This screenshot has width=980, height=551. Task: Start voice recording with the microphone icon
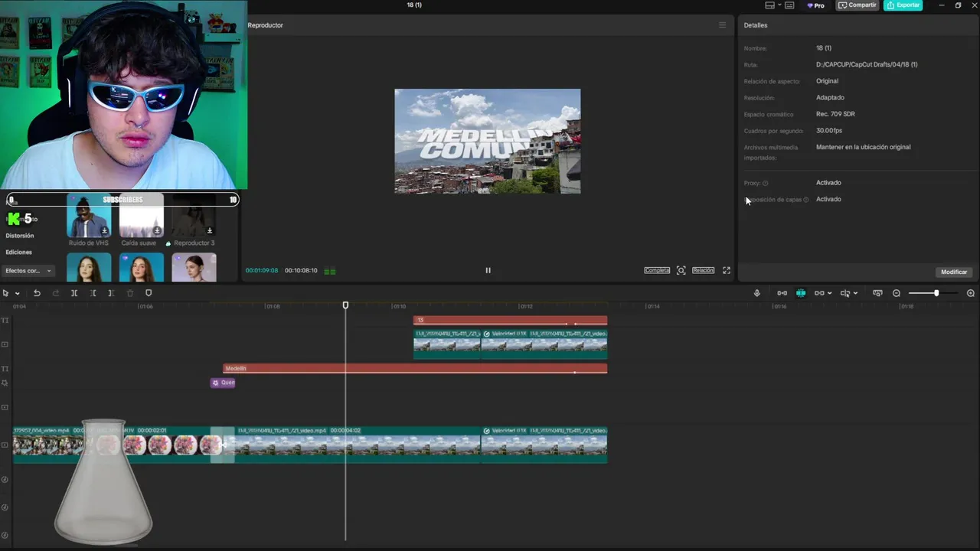757,293
